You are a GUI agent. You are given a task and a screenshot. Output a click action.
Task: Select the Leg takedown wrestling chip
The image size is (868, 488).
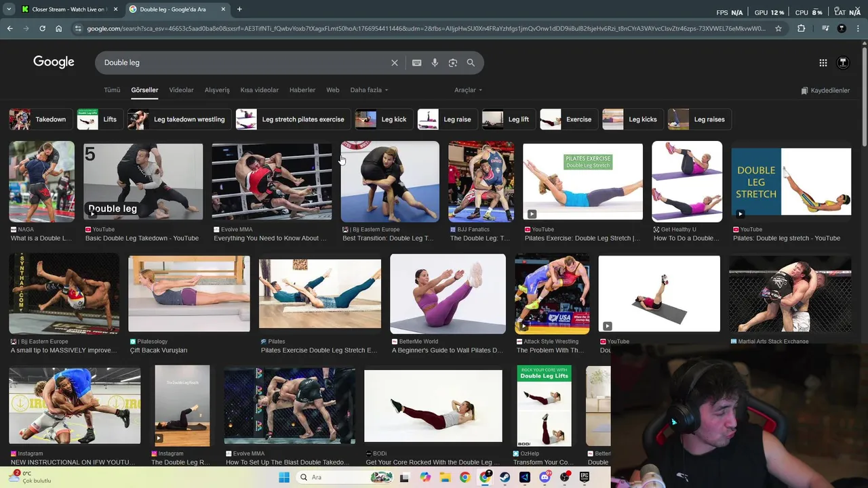(x=179, y=119)
